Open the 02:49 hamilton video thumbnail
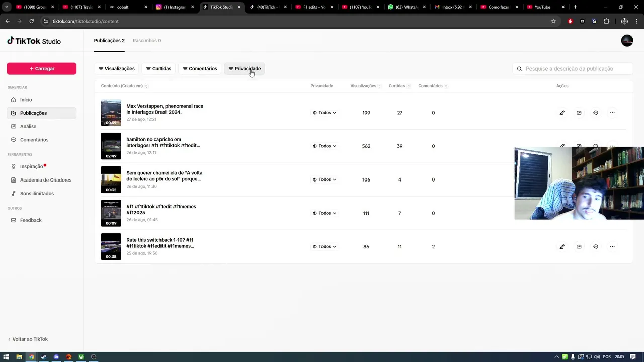This screenshot has height=362, width=644. click(x=111, y=146)
